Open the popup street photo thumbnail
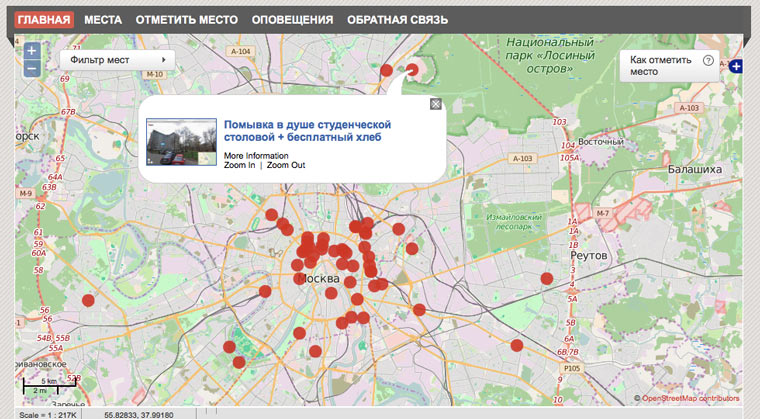The height and width of the screenshot is (419, 760). 181,142
